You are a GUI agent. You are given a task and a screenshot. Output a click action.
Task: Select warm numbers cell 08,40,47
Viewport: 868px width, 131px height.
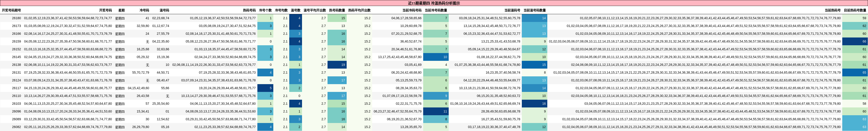tap(163, 80)
